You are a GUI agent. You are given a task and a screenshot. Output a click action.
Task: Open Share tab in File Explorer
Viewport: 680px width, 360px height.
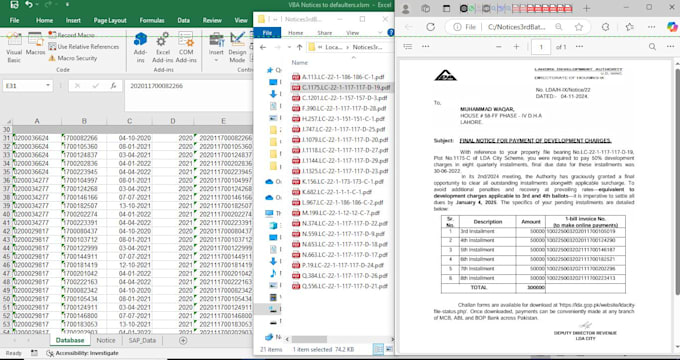[324, 33]
